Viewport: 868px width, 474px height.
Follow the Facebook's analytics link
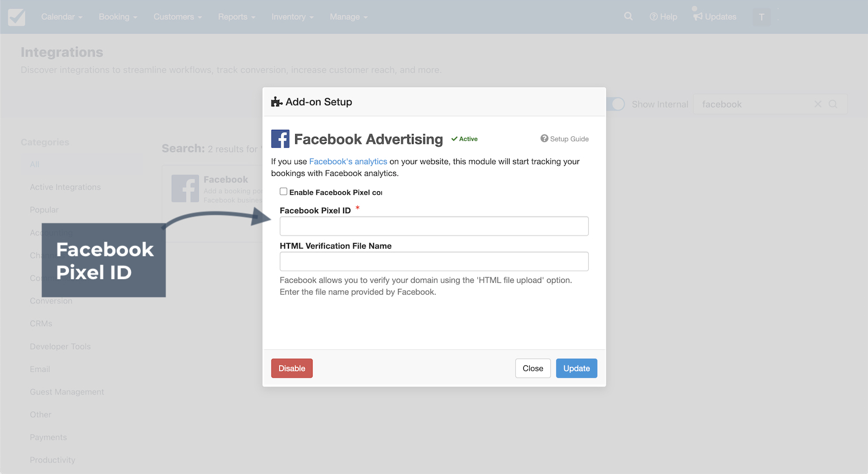(348, 161)
